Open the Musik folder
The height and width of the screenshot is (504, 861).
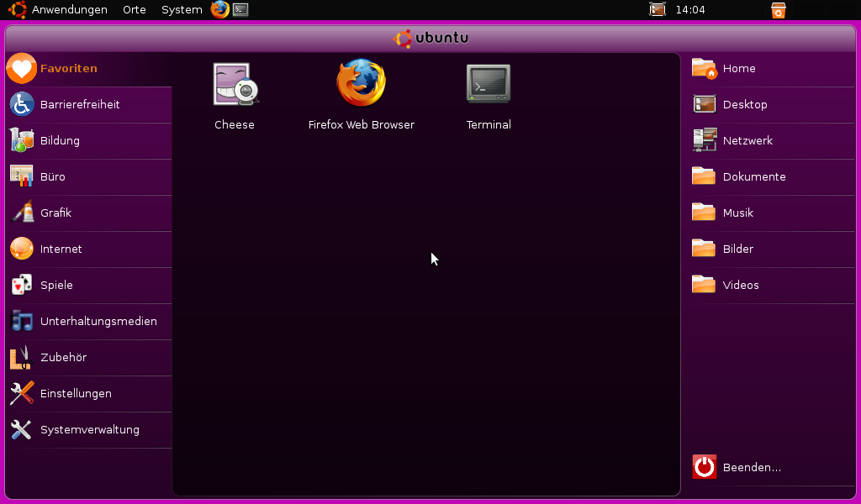point(772,213)
